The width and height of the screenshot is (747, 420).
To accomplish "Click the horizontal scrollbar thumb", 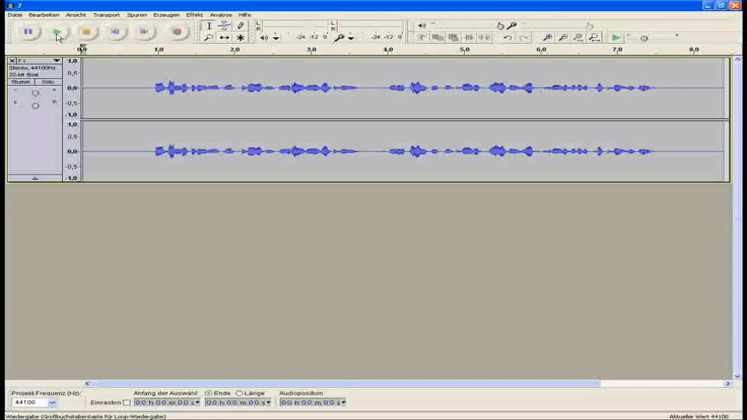I will point(346,383).
